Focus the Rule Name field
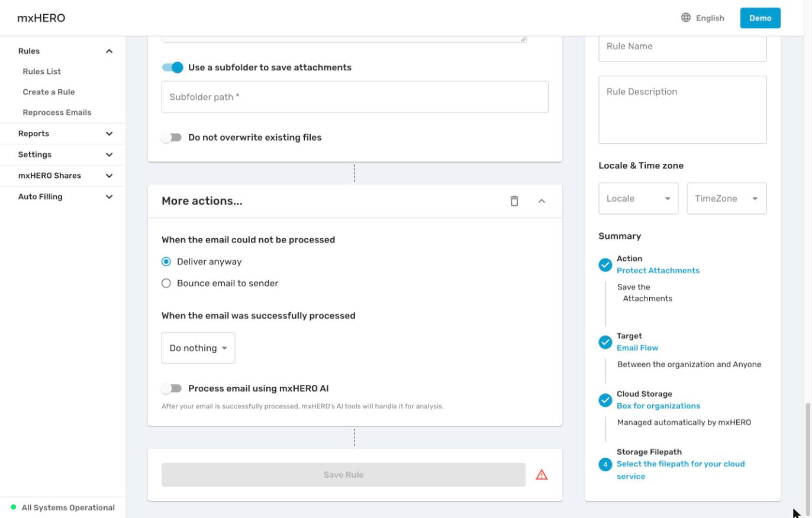The height and width of the screenshot is (518, 812). (x=682, y=46)
